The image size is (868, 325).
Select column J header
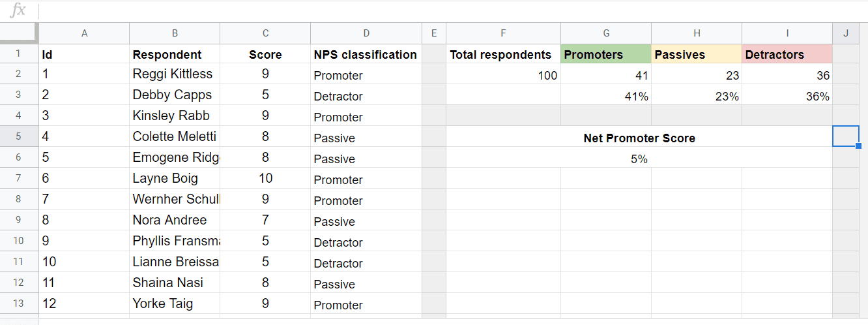tap(846, 33)
